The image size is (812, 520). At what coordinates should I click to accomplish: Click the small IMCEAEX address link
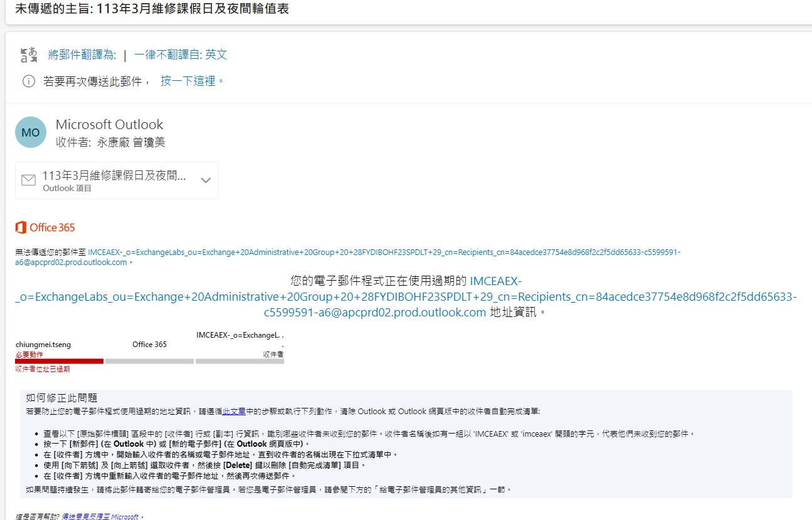click(384, 252)
